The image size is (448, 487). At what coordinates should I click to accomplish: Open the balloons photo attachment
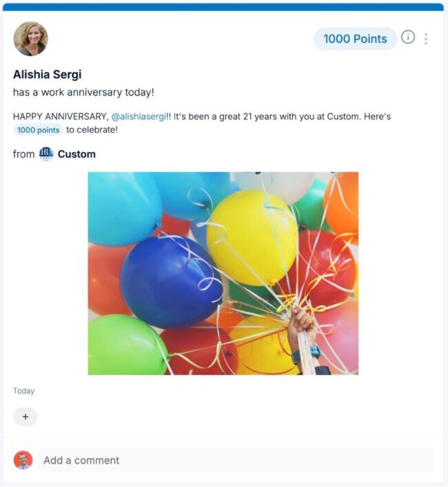[x=223, y=273]
